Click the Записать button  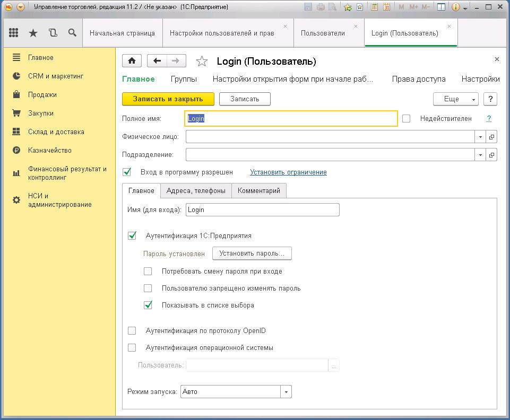245,99
